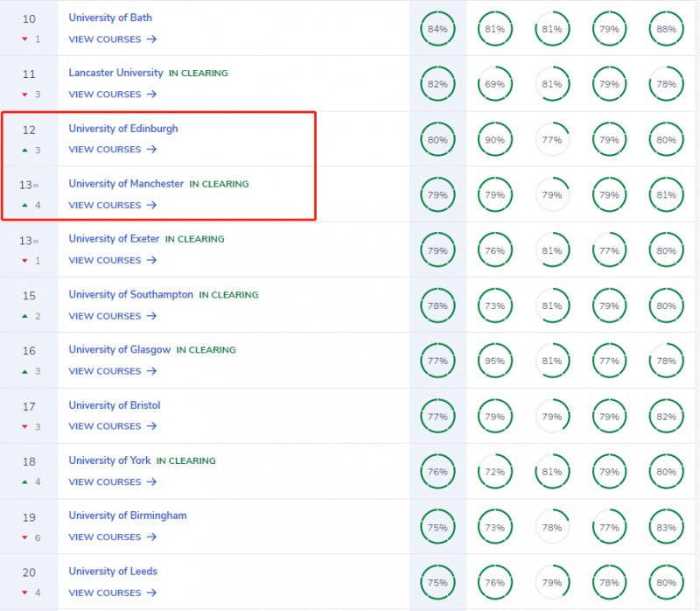
Task: Click the 72% score circle for York
Action: [494, 472]
